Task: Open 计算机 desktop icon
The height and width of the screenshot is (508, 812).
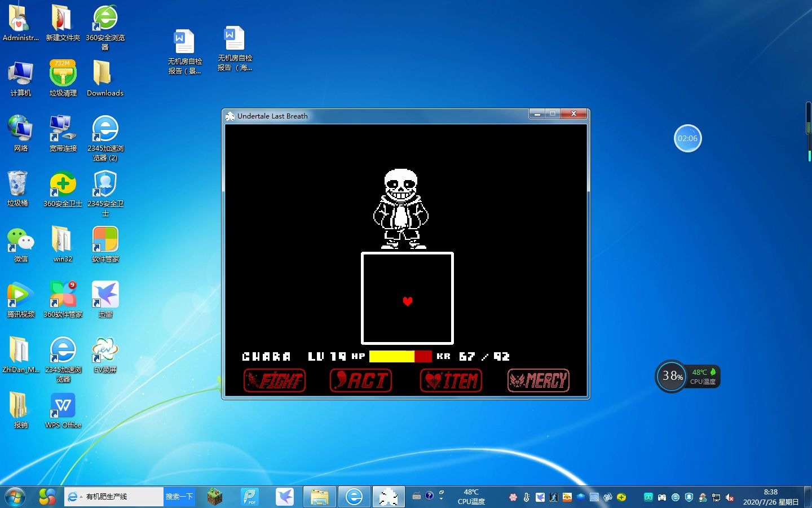Action: [x=21, y=79]
